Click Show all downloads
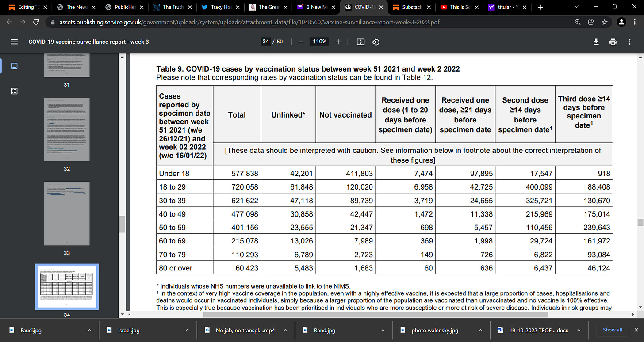 tap(612, 330)
